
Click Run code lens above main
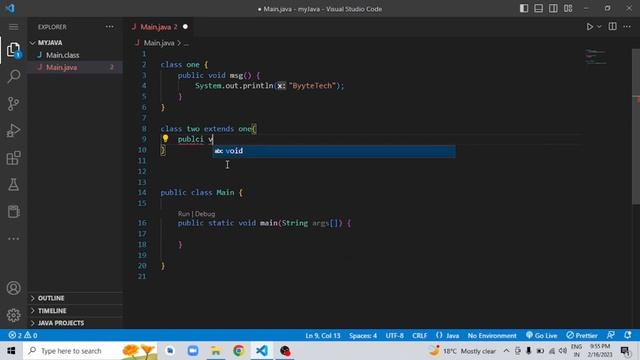[x=184, y=214]
